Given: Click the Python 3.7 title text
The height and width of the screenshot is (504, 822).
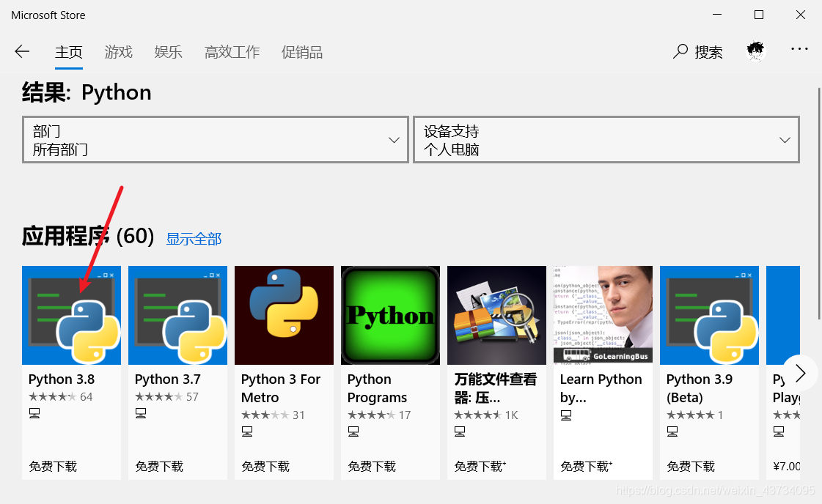Looking at the screenshot, I should click(168, 379).
